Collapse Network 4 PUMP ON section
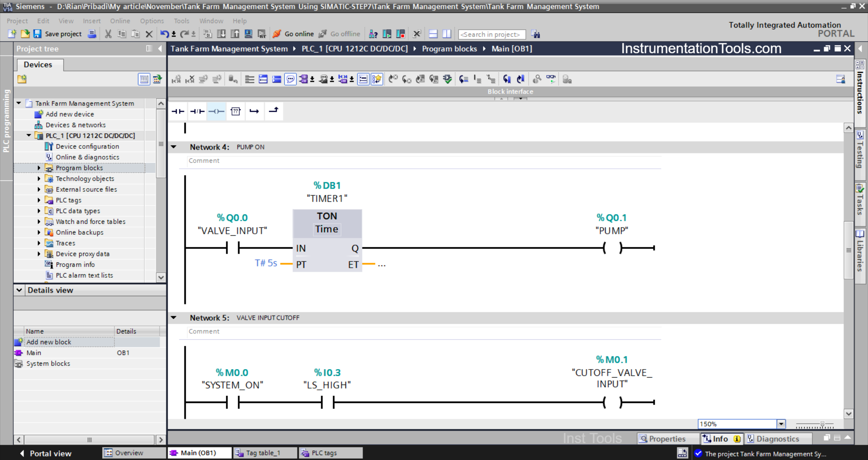This screenshot has height=460, width=868. coord(174,147)
